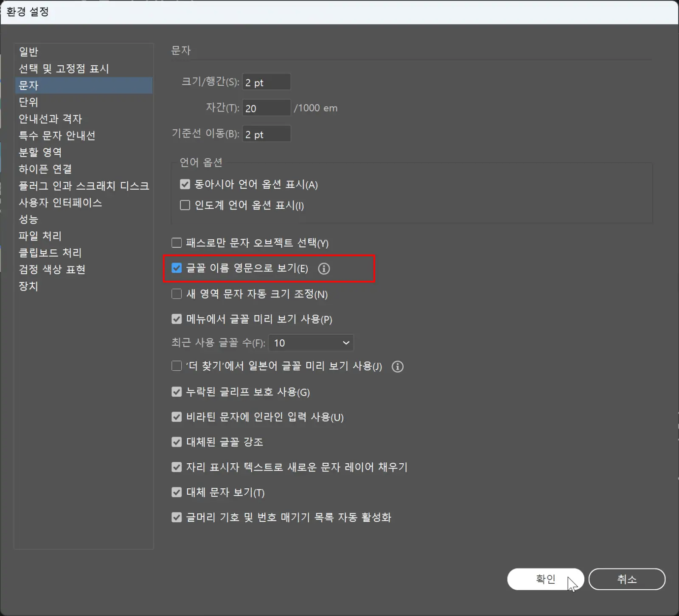Click the 자간 value field

coord(267,108)
